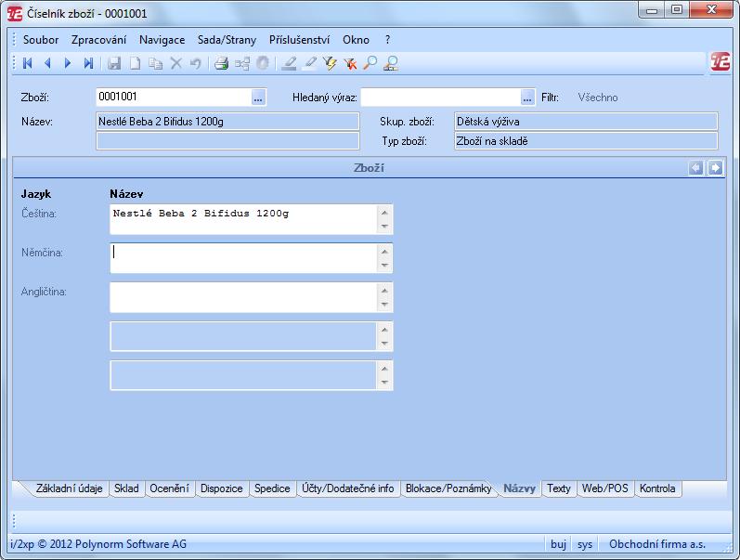Print with the printer icon
Image resolution: width=740 pixels, height=560 pixels.
click(x=221, y=63)
